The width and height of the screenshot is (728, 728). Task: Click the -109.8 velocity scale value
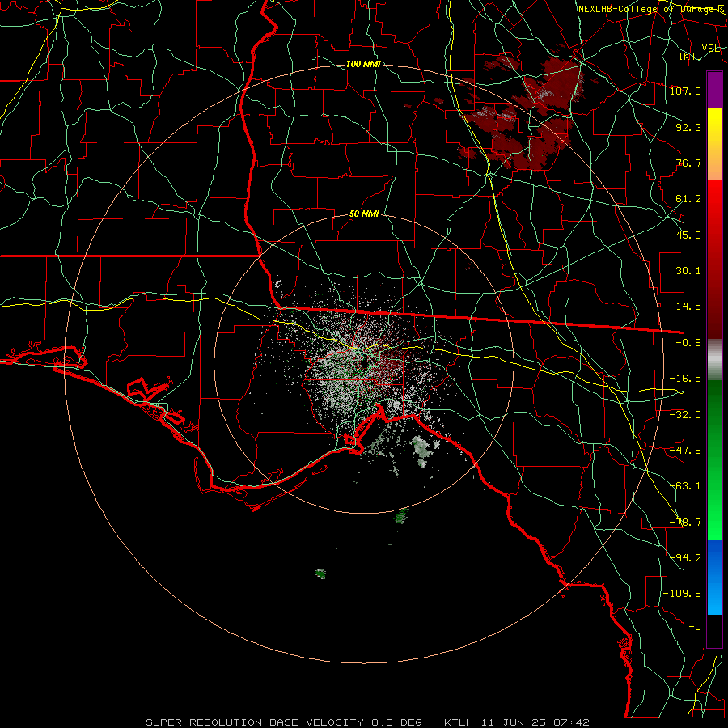point(683,594)
